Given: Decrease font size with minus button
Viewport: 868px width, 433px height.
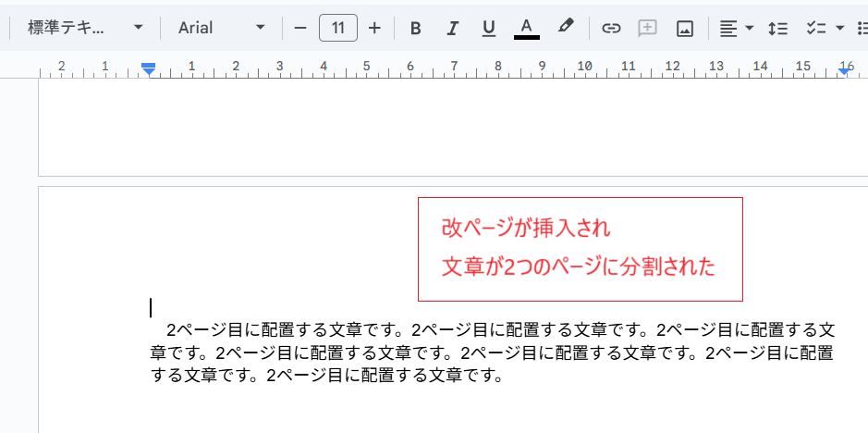Looking at the screenshot, I should pyautogui.click(x=300, y=28).
